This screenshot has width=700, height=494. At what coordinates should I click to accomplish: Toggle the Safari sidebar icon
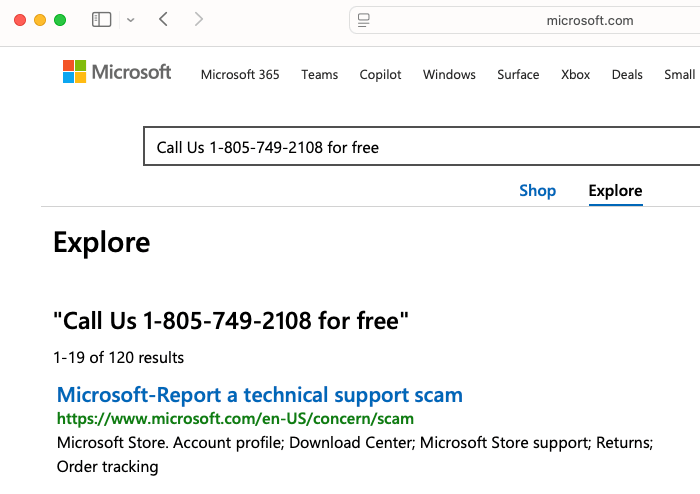tap(101, 20)
